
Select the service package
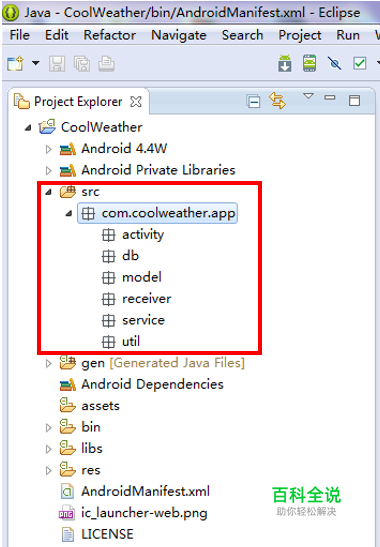pos(143,320)
